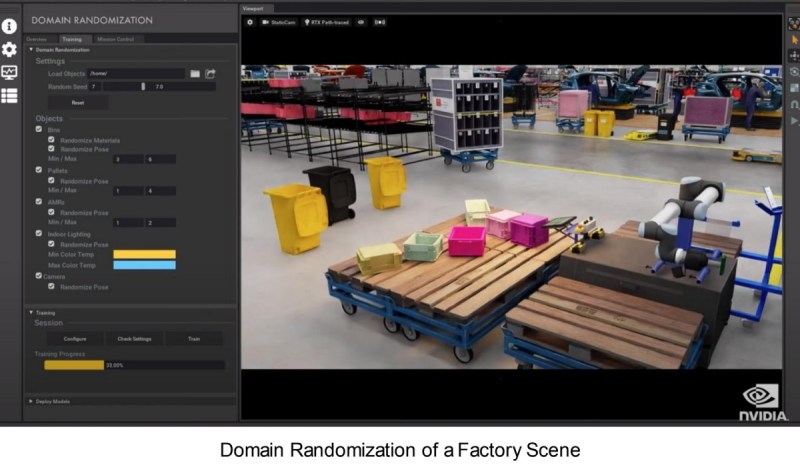
Task: Click the yellow Min Color Temp swatch
Action: (144, 254)
